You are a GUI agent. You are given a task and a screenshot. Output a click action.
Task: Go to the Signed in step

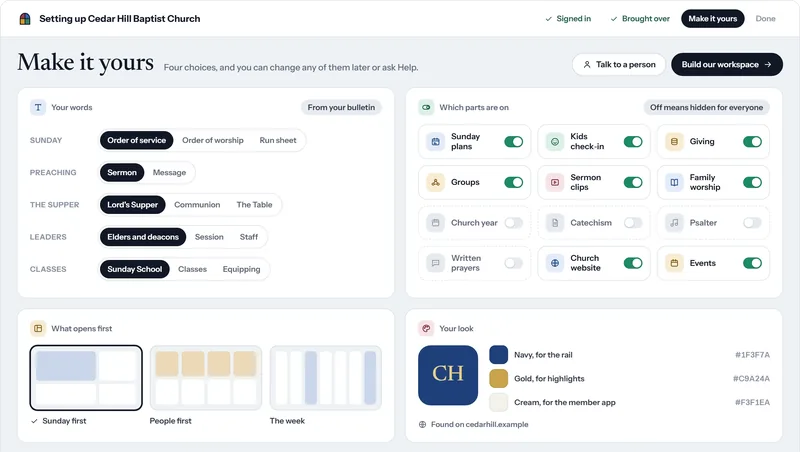[568, 19]
